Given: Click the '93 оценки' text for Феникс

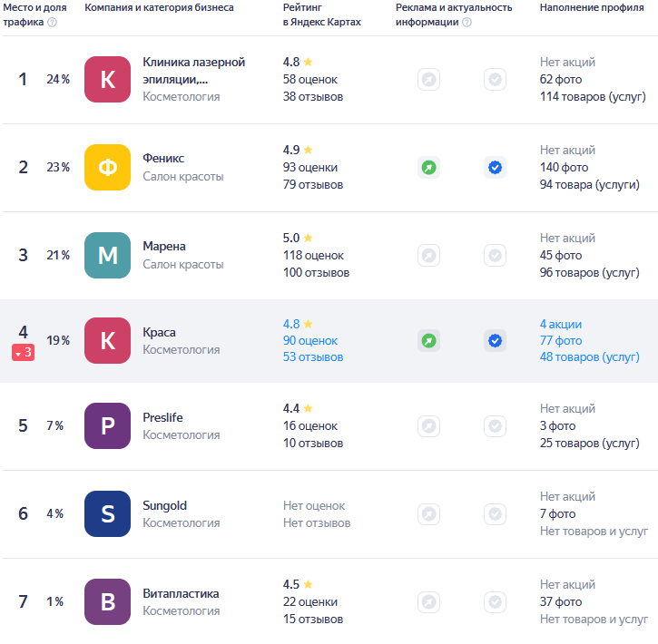Looking at the screenshot, I should (x=310, y=167).
